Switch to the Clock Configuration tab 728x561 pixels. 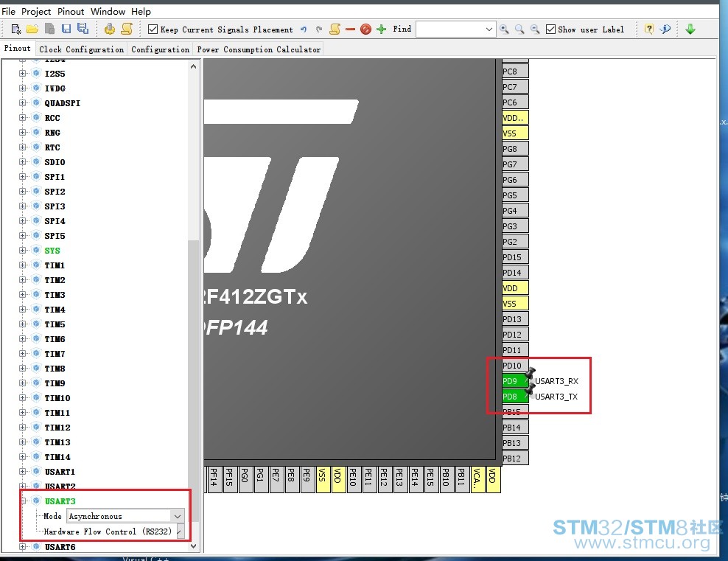[81, 49]
